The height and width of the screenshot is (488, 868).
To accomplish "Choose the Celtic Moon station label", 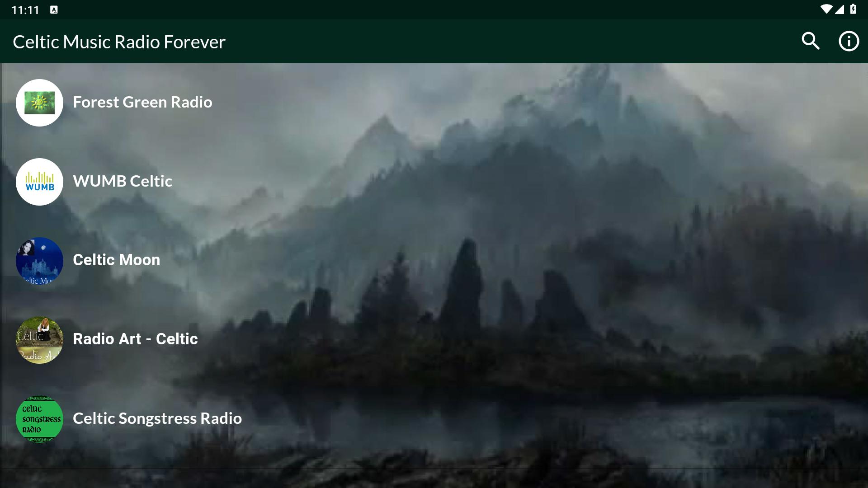I will [x=116, y=260].
